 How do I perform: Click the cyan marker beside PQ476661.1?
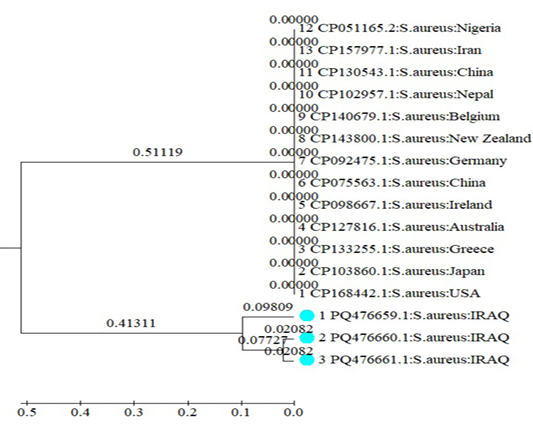[307, 360]
